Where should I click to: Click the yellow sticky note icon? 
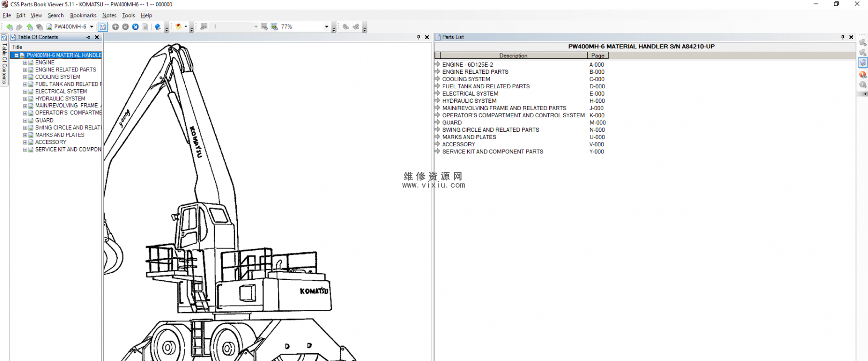[x=179, y=27]
